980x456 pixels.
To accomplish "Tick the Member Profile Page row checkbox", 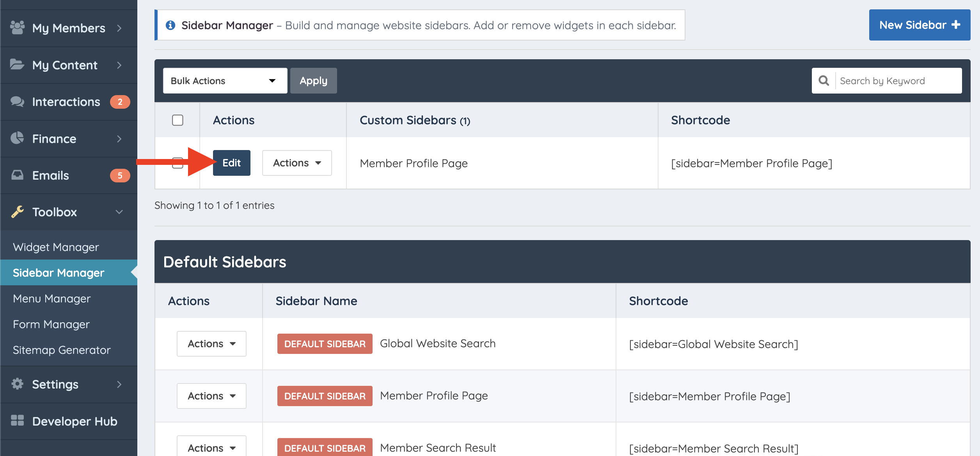I will click(178, 163).
